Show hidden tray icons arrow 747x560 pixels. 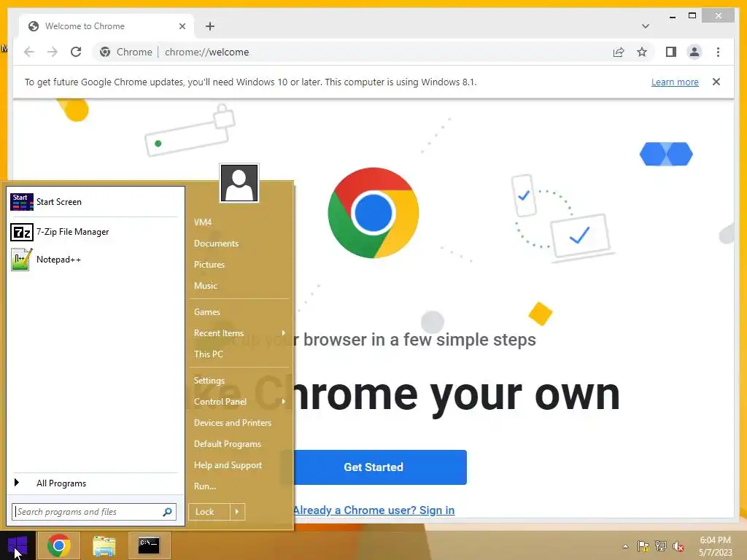click(x=625, y=546)
